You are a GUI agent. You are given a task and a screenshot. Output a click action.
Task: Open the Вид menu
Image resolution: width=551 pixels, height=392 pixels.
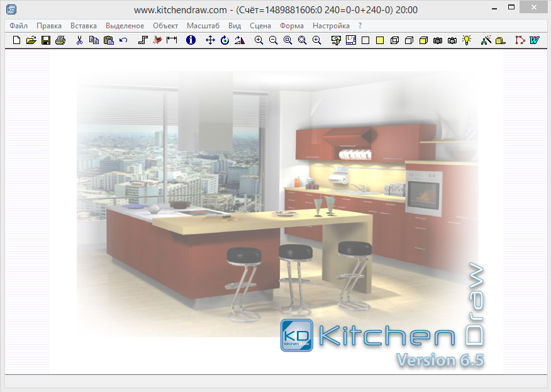click(x=235, y=26)
